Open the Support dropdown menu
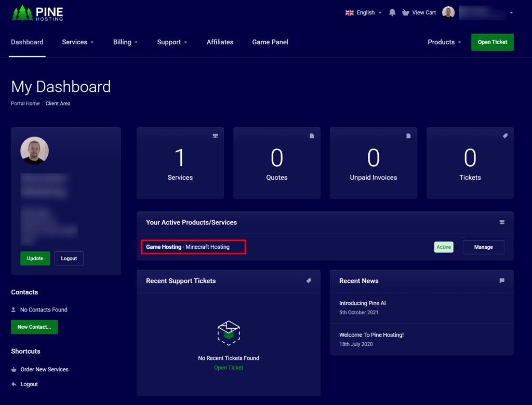532x405 pixels. click(172, 42)
